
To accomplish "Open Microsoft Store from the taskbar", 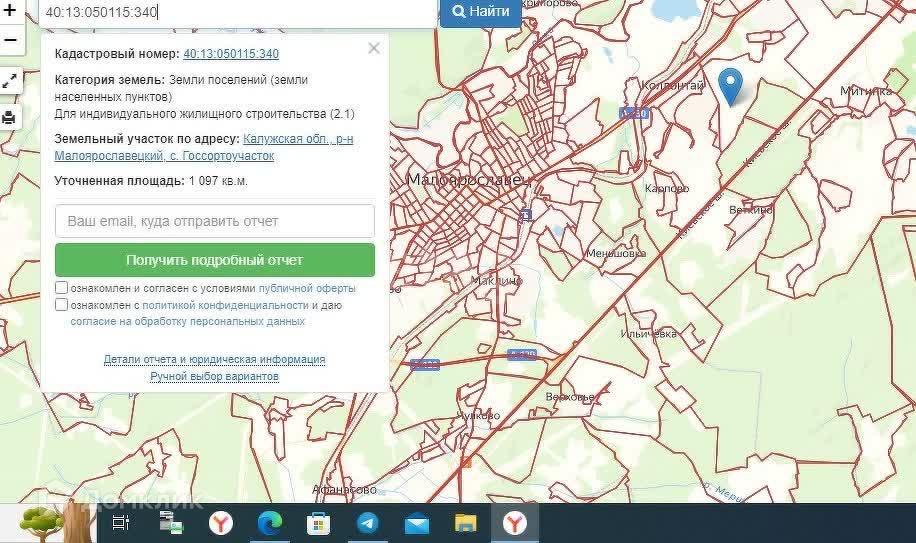I will [x=318, y=523].
